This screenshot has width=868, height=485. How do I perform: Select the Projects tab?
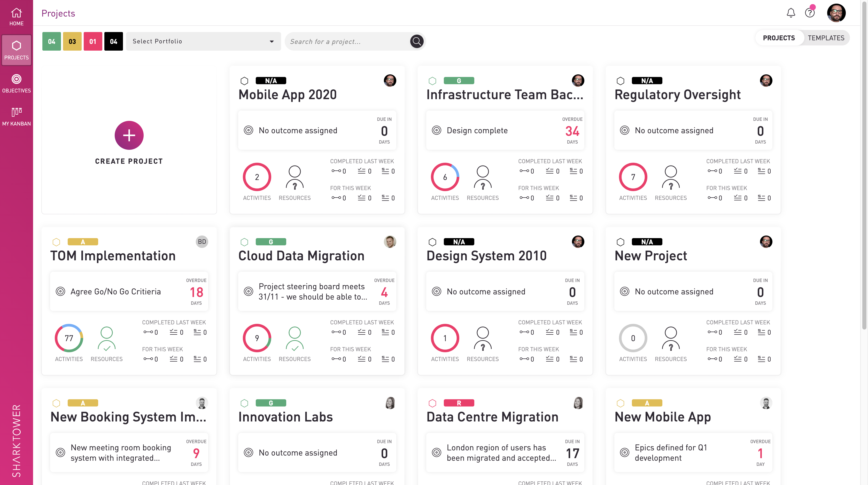778,38
